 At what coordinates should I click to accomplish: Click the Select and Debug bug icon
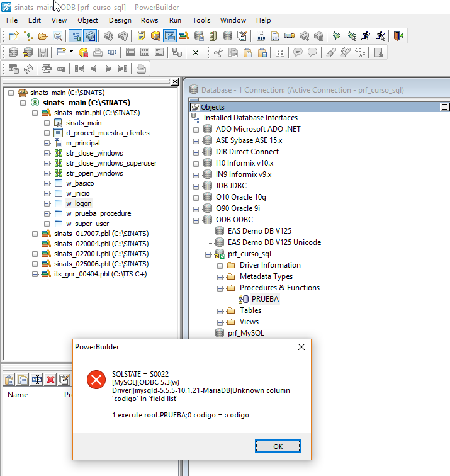351,36
